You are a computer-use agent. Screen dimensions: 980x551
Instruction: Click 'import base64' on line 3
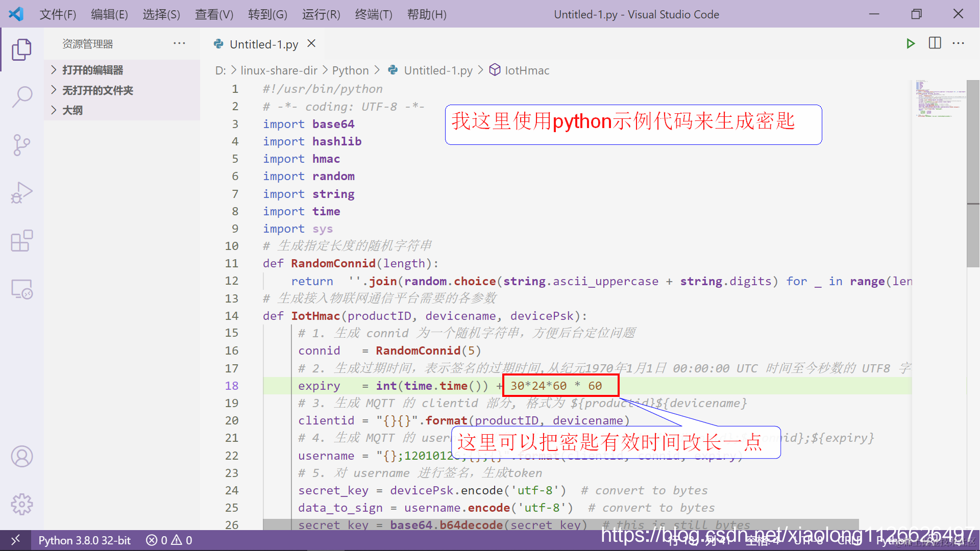coord(308,124)
